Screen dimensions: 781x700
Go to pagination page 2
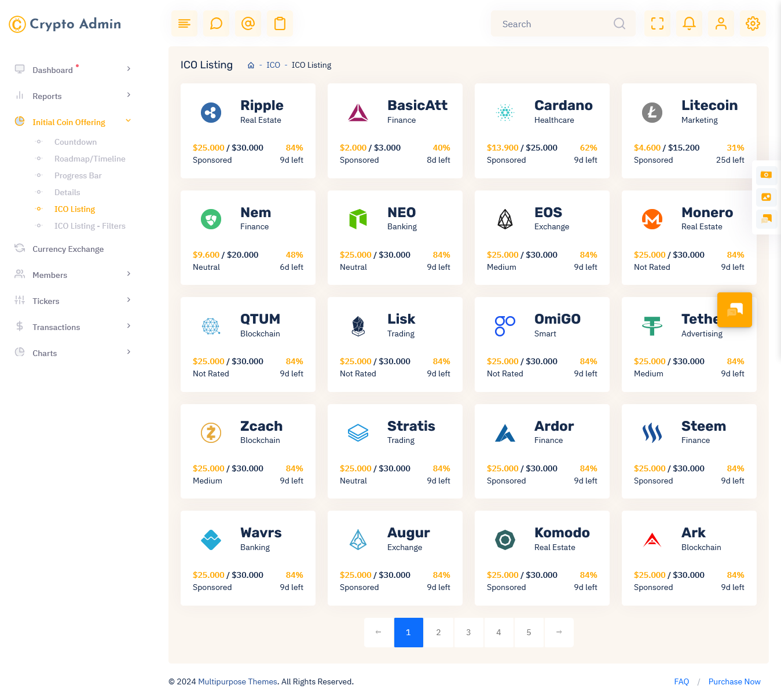[438, 632]
